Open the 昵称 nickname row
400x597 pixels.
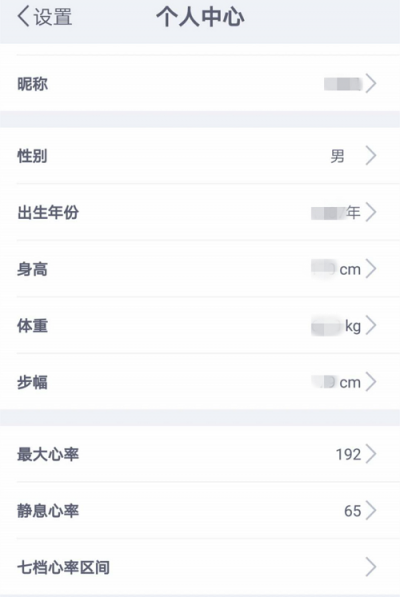[x=200, y=83]
